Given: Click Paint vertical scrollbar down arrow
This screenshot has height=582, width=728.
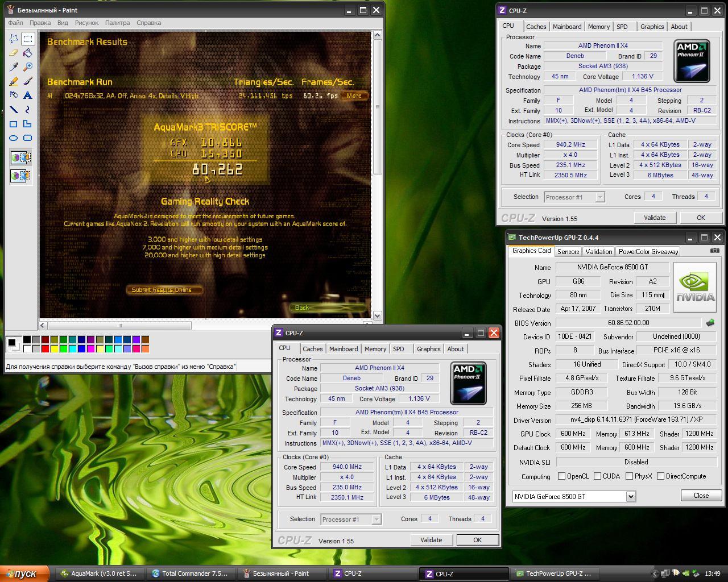Looking at the screenshot, I should click(377, 315).
